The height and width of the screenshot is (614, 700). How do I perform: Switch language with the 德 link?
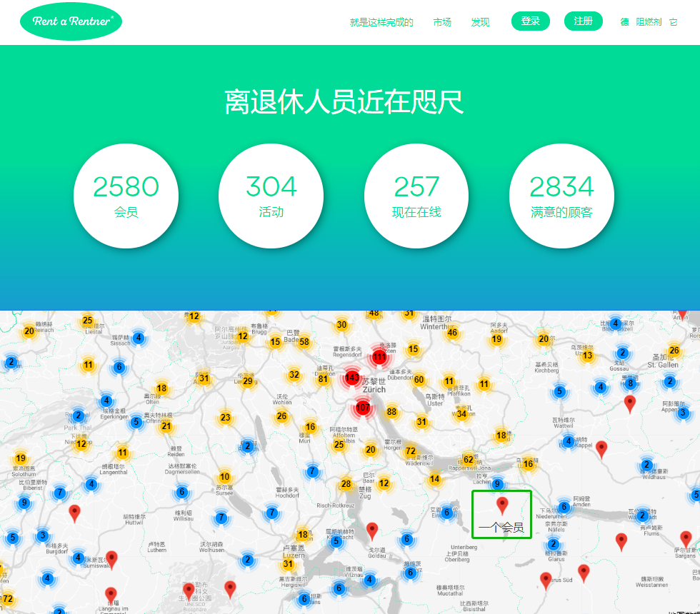click(624, 22)
